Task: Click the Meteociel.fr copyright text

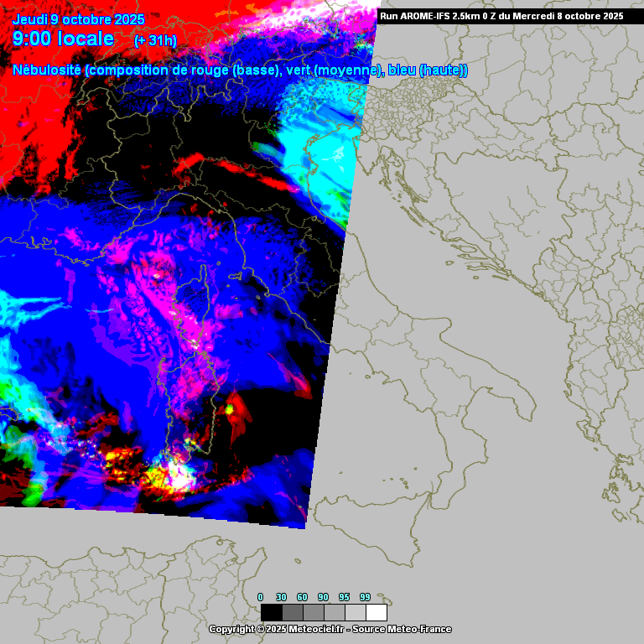Action: 330,629
